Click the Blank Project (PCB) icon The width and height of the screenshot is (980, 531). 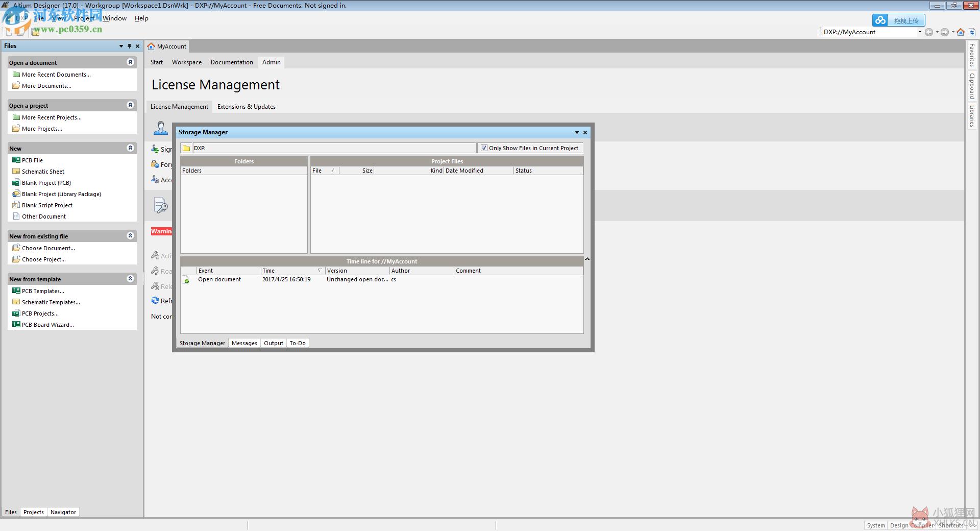tap(16, 182)
